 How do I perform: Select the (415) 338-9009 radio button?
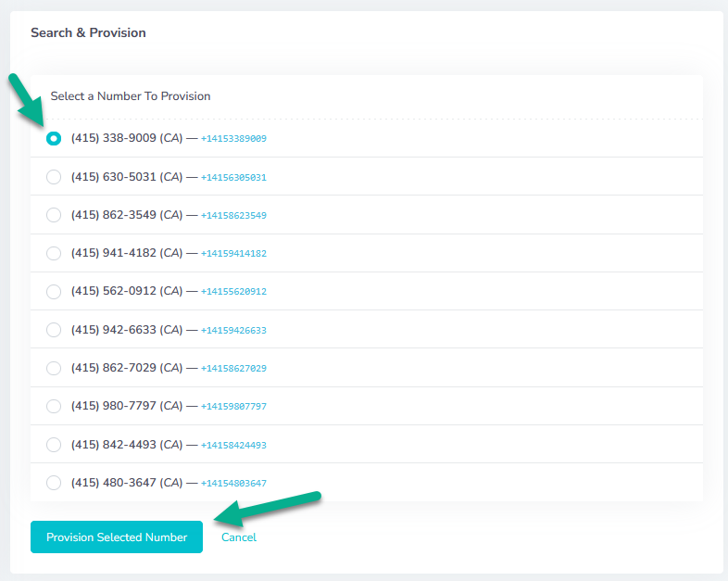[x=54, y=138]
